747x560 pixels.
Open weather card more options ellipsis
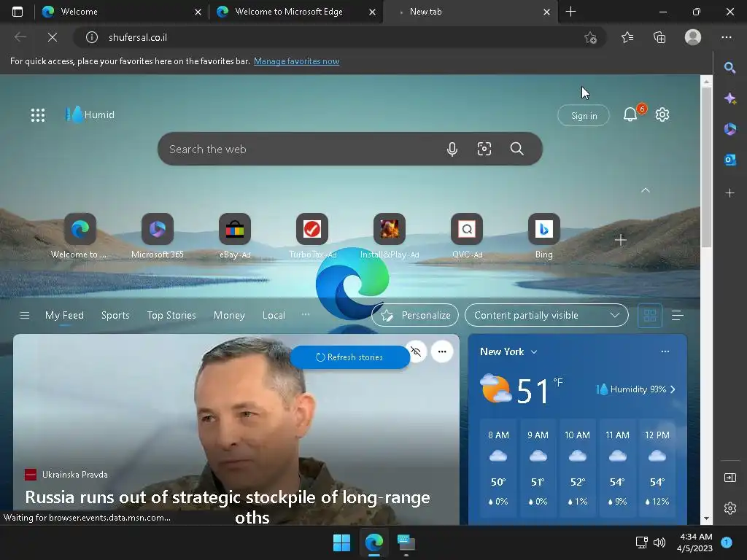(x=665, y=351)
